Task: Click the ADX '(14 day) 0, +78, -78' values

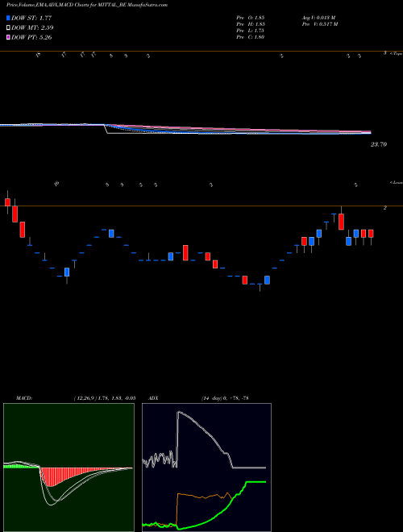Action: point(223,398)
